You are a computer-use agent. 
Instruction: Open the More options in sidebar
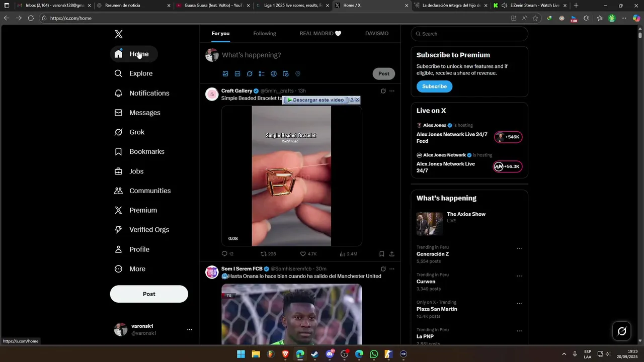(130, 269)
